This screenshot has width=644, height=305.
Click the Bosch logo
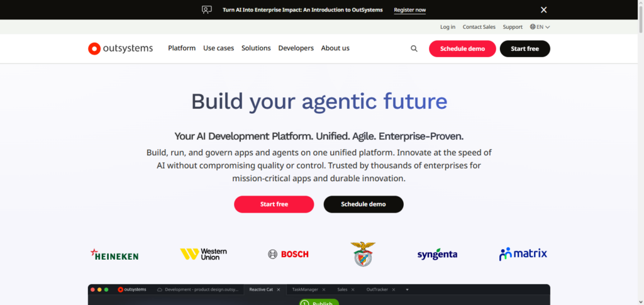288,255
